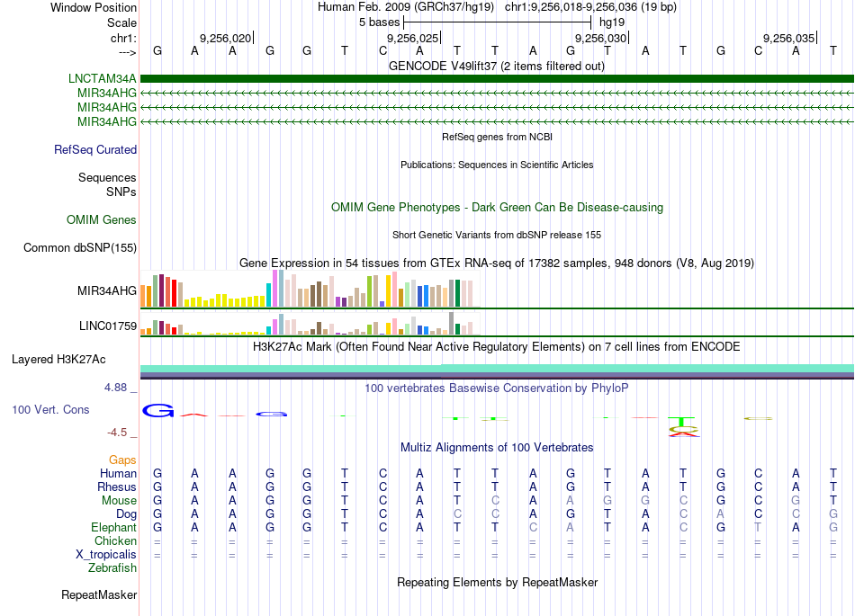Viewport: 855px width, 616px height.
Task: Click the chr1: label in base position track
Action: [x=123, y=38]
